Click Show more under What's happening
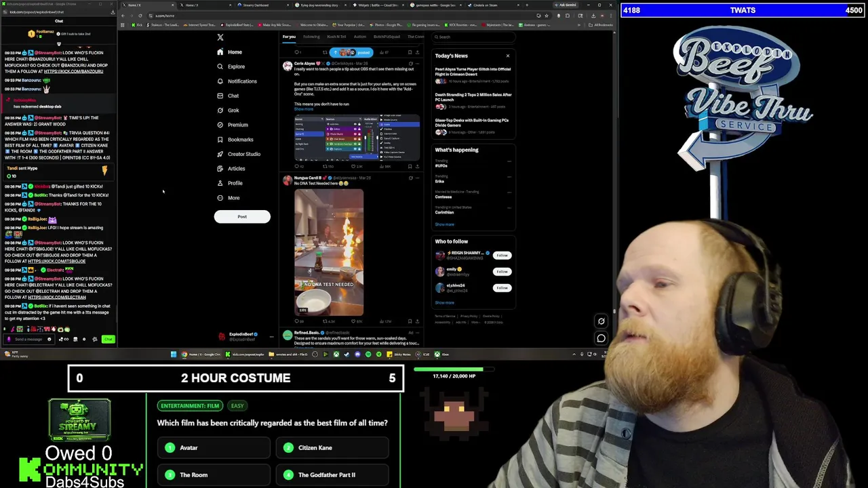This screenshot has height=488, width=868. click(x=444, y=224)
